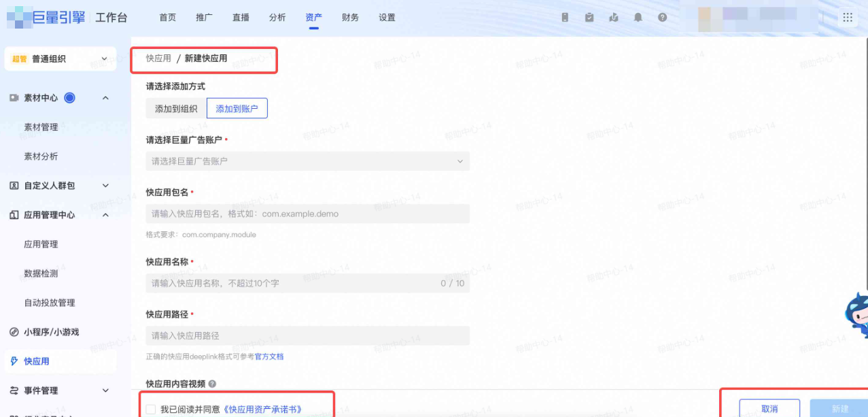The height and width of the screenshot is (417, 868).
Task: Click the 应用管理中心 sidebar icon
Action: click(14, 215)
